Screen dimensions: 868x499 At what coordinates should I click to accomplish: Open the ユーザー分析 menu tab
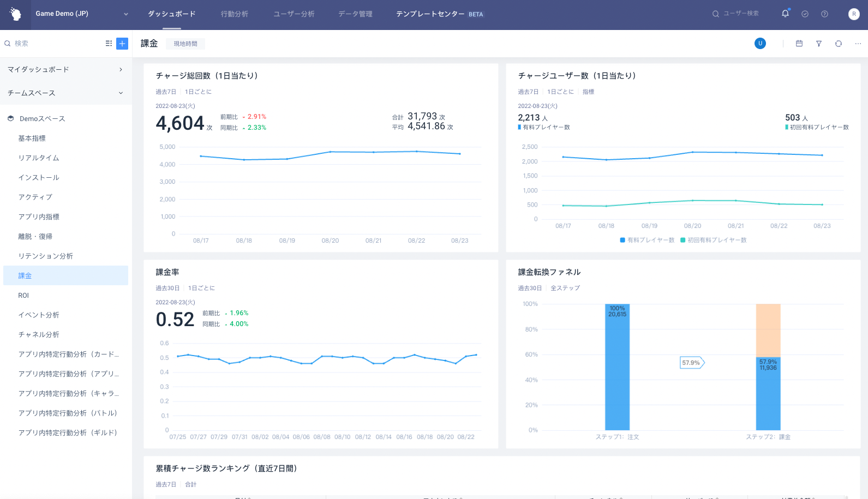[294, 14]
